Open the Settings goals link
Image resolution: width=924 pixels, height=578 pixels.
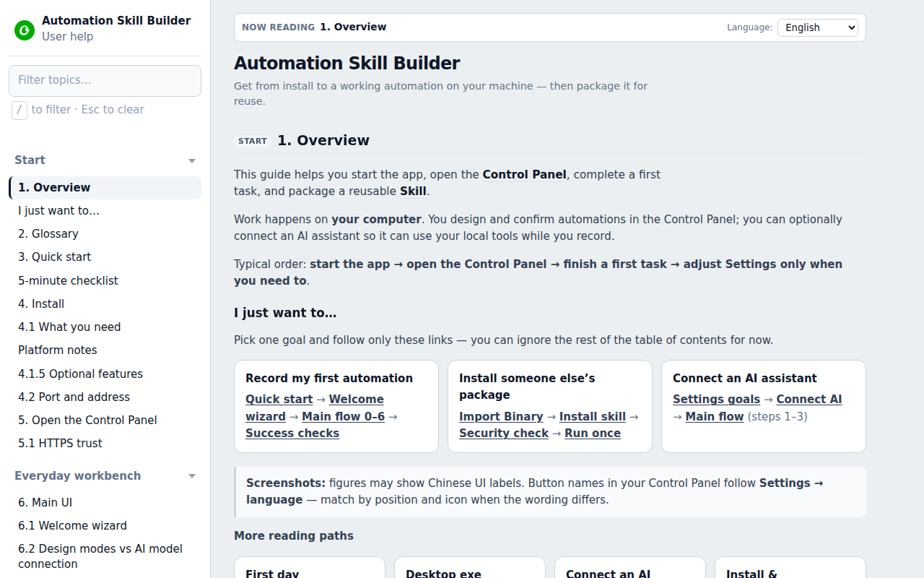pos(716,400)
